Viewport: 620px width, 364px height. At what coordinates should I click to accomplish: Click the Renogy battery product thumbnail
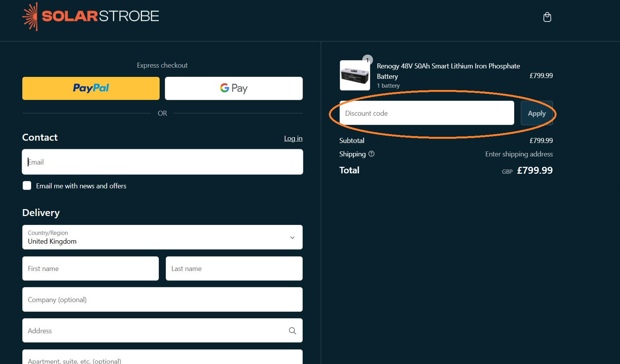(x=355, y=75)
